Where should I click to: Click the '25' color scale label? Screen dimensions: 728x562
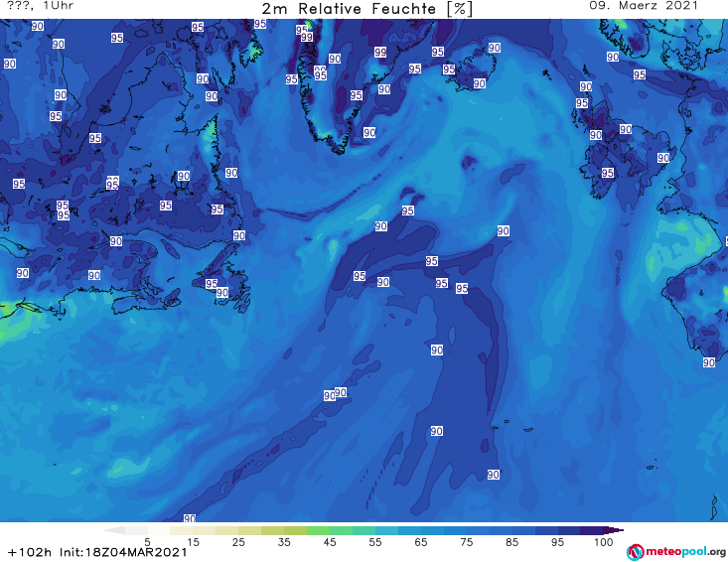pos(238,542)
